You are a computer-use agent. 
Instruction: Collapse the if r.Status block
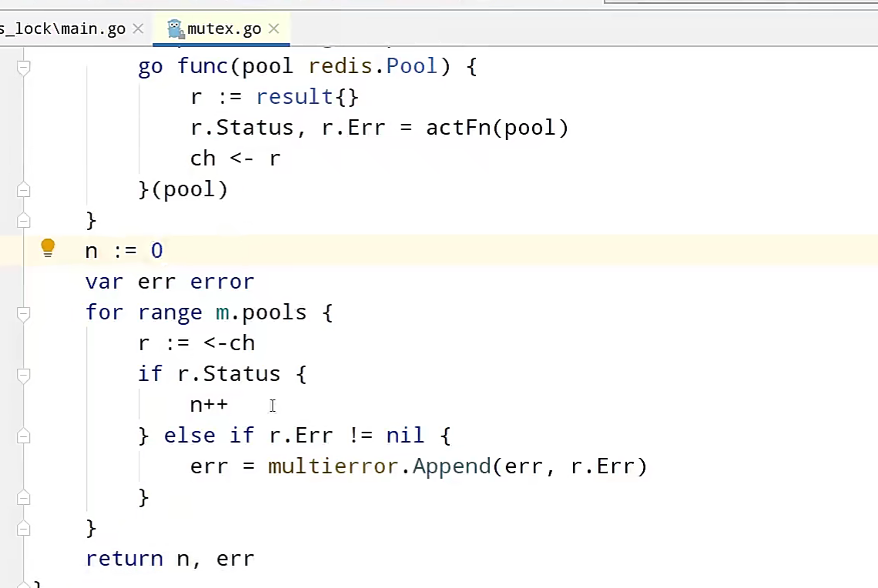[23, 375]
